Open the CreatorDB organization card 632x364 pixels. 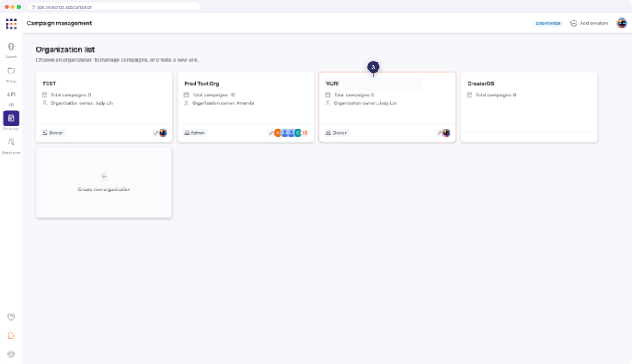pyautogui.click(x=529, y=107)
